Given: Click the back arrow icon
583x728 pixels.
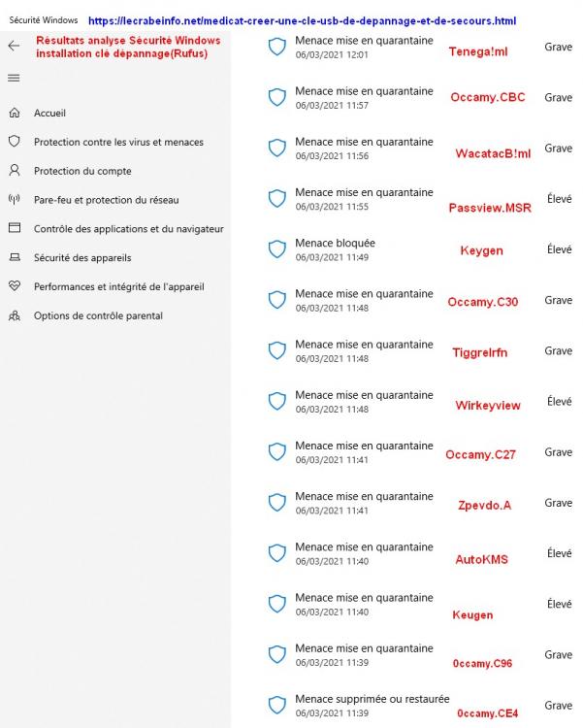Looking at the screenshot, I should tap(14, 46).
